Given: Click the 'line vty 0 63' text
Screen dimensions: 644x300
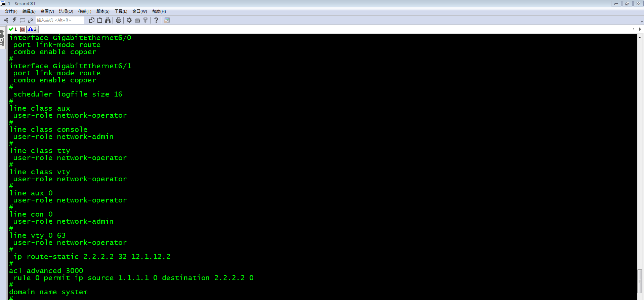Looking at the screenshot, I should click(x=37, y=235).
